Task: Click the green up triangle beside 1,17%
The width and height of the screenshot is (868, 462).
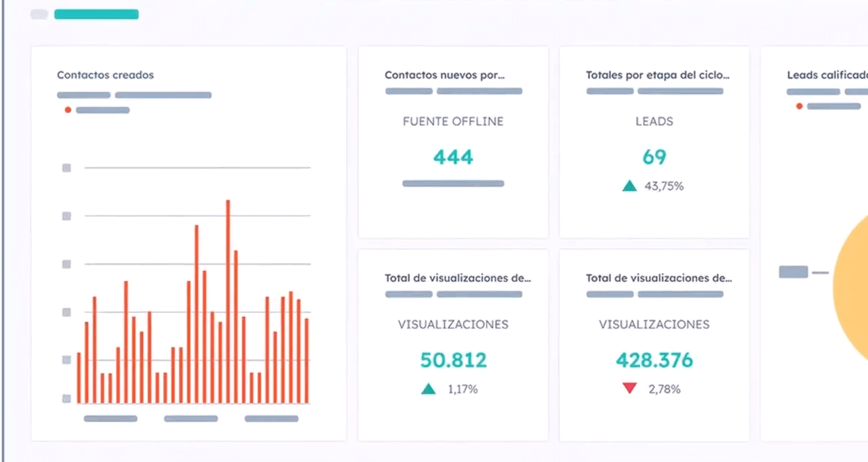Action: [x=429, y=389]
